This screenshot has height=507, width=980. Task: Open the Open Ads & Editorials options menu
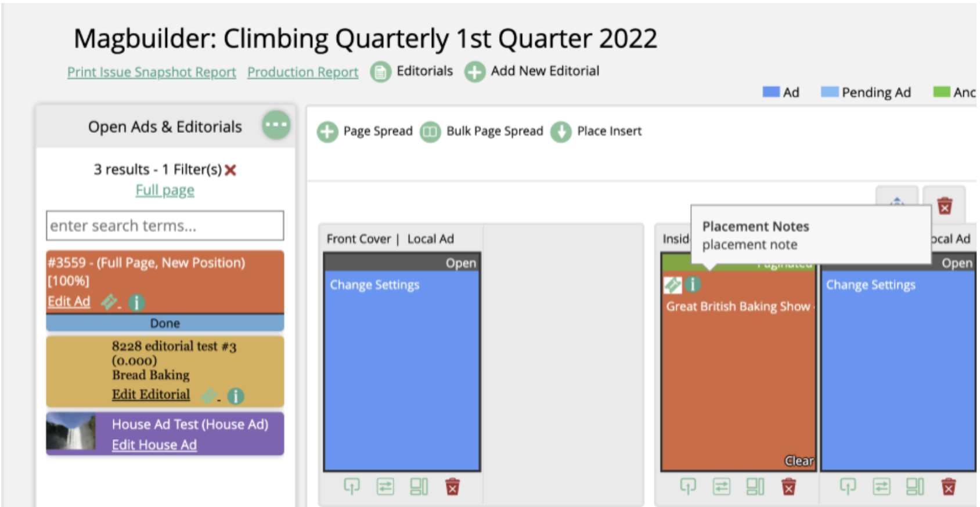[276, 125]
